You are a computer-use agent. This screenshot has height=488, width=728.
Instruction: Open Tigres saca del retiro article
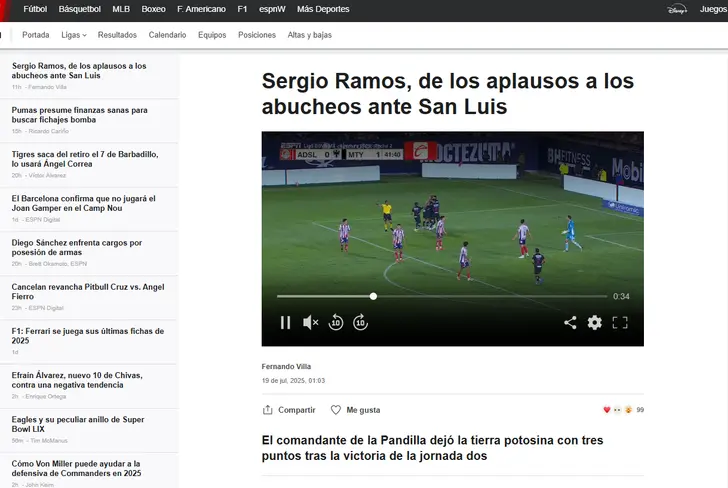(85, 159)
